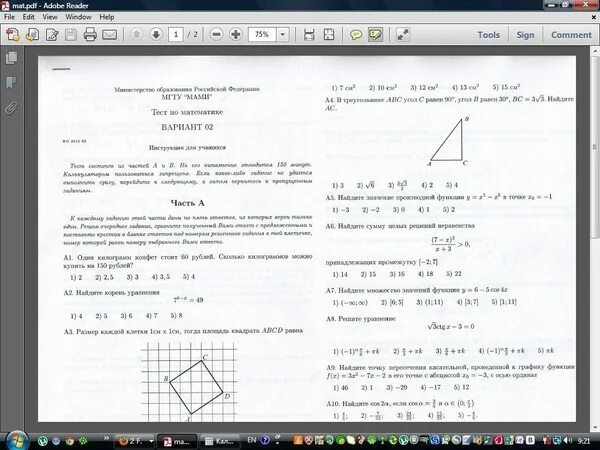Image resolution: width=600 pixels, height=450 pixels.
Task: Click the heading 'ВАРИАНТ 02'
Action: click(x=187, y=127)
